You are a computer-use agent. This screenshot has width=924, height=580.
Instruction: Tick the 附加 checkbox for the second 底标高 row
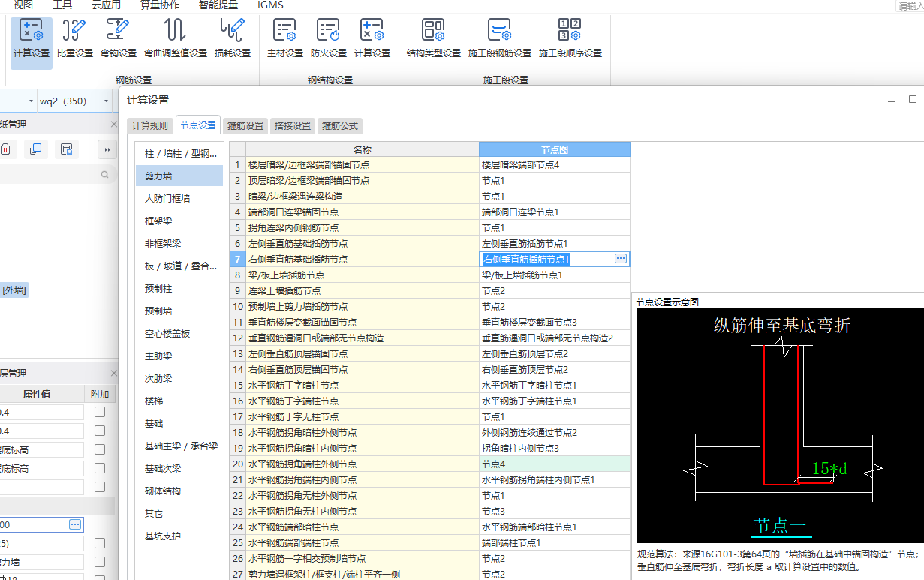(x=100, y=468)
